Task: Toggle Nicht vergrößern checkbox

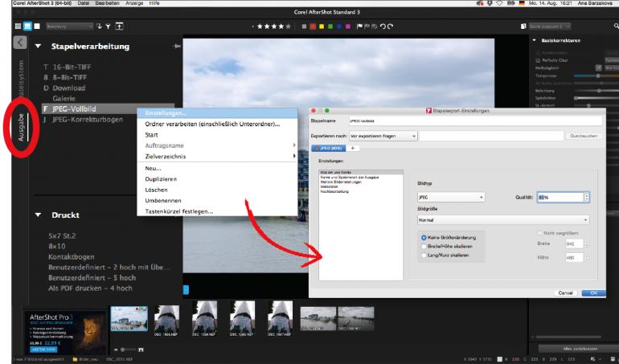Action: tap(539, 233)
